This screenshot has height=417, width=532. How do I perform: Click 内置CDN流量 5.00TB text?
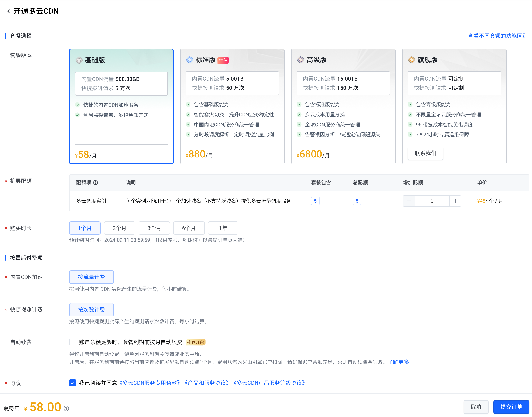click(218, 79)
